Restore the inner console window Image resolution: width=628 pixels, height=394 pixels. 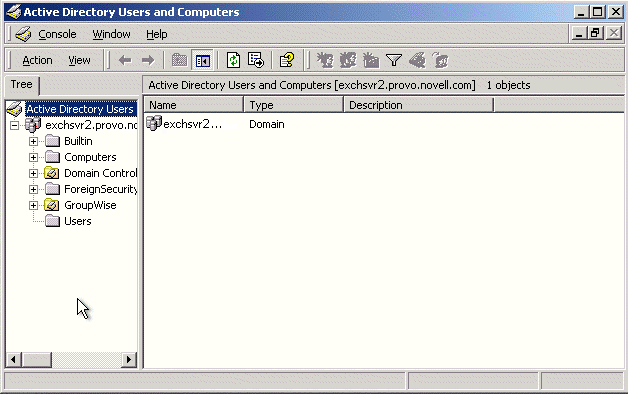(595, 33)
